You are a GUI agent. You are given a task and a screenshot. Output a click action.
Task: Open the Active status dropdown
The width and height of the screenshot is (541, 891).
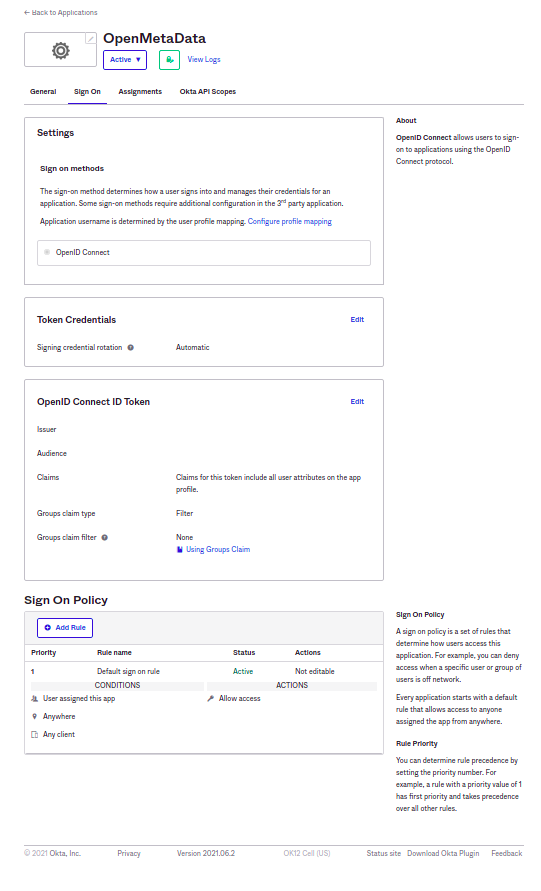click(125, 60)
